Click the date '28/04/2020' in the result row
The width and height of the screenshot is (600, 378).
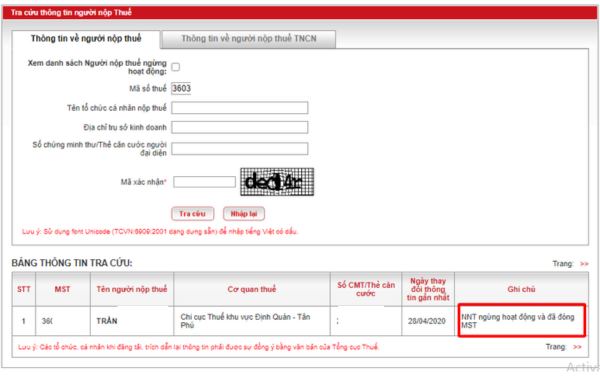pos(427,321)
